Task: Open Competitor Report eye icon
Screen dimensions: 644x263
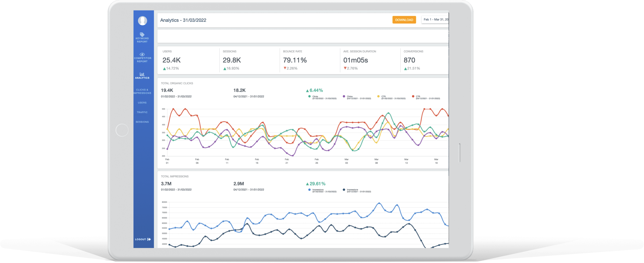Action: click(142, 54)
